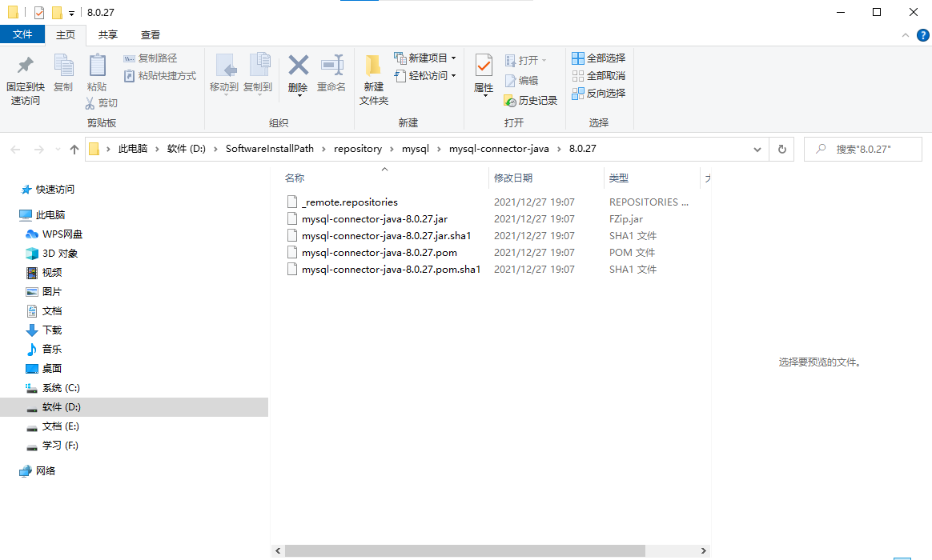Click the Properties checkmark icon
Viewport: 932px width, 560px height.
[484, 66]
